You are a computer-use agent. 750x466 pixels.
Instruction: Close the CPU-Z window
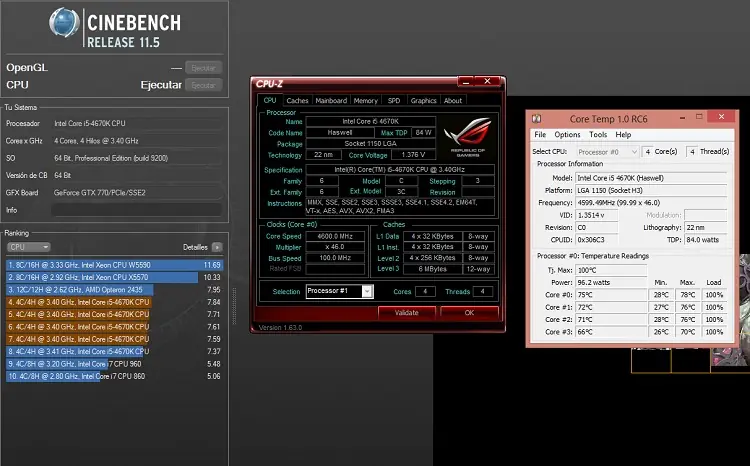[487, 82]
